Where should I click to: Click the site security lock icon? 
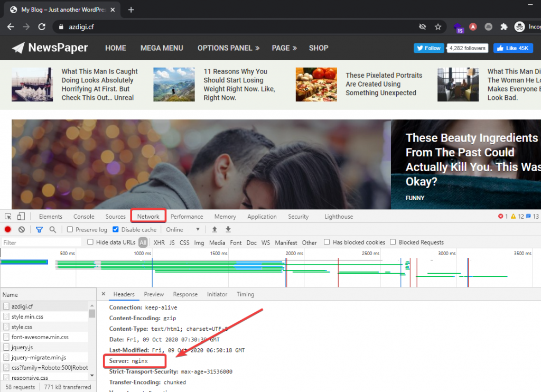[x=61, y=27]
